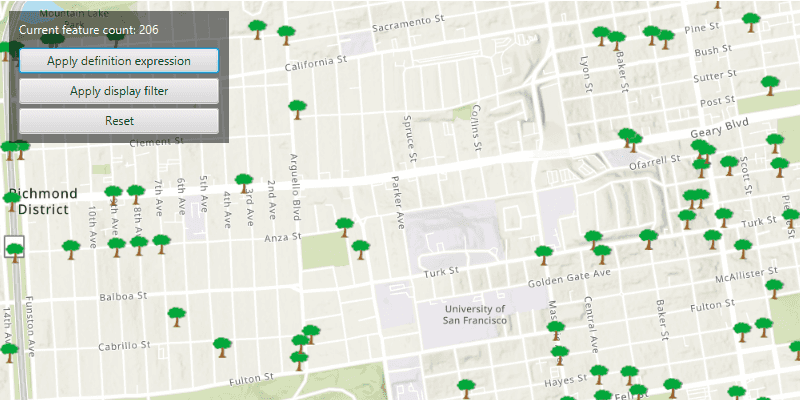Select the tree icon beside the 3rd Ave label
The image size is (800, 400).
click(x=243, y=183)
